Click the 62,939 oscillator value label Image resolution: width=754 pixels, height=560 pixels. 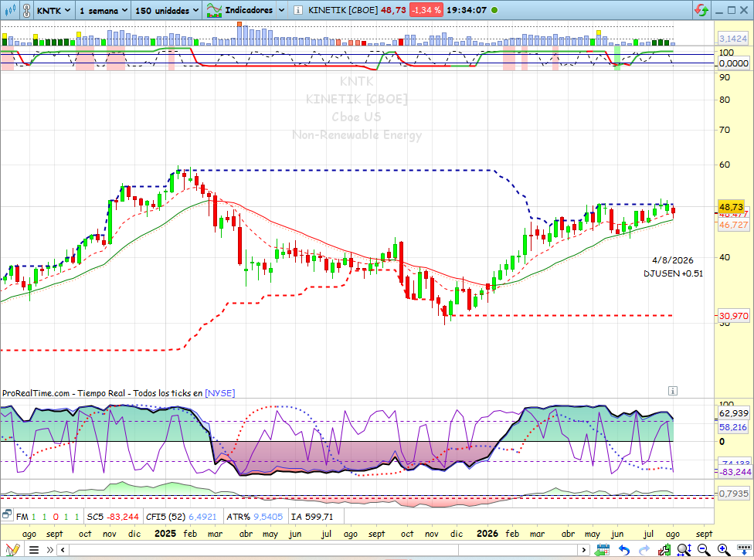point(733,413)
